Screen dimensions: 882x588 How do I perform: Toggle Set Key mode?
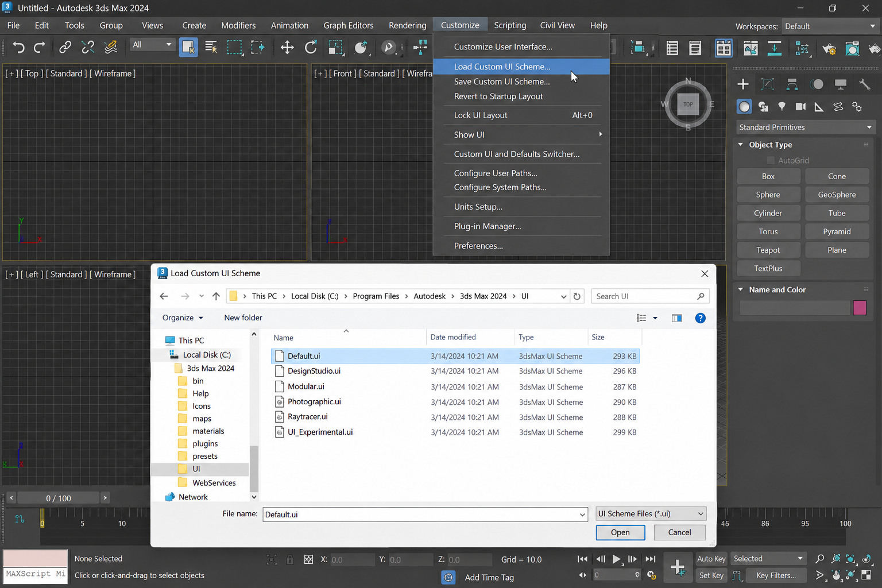711,575
